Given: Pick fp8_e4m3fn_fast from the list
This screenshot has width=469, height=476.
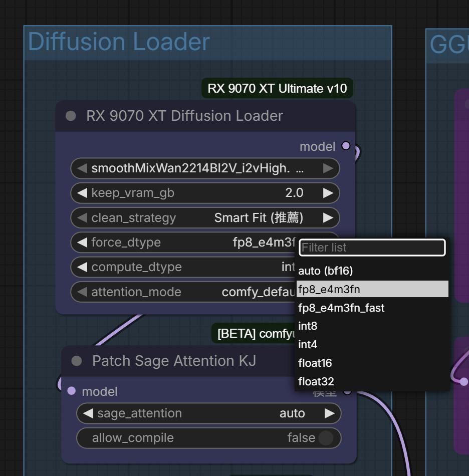Looking at the screenshot, I should (x=372, y=308).
